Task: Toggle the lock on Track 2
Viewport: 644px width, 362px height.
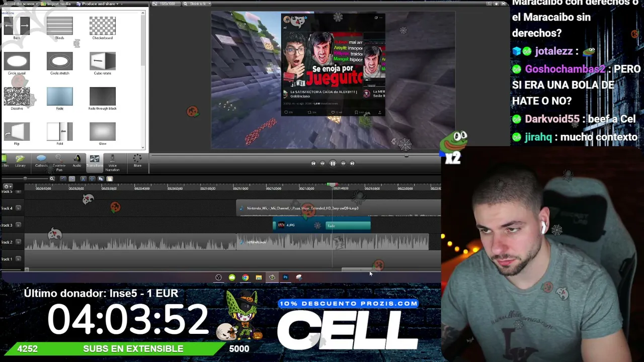Action: click(19, 242)
